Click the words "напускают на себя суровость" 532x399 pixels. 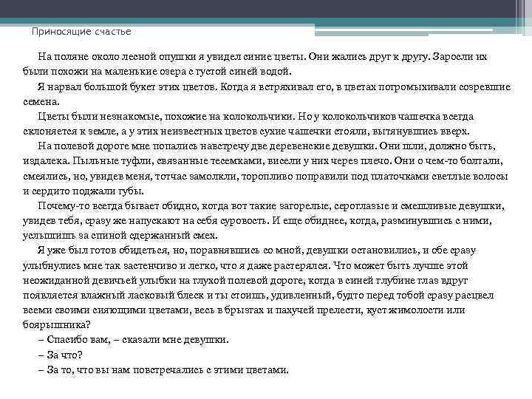pos(200,220)
